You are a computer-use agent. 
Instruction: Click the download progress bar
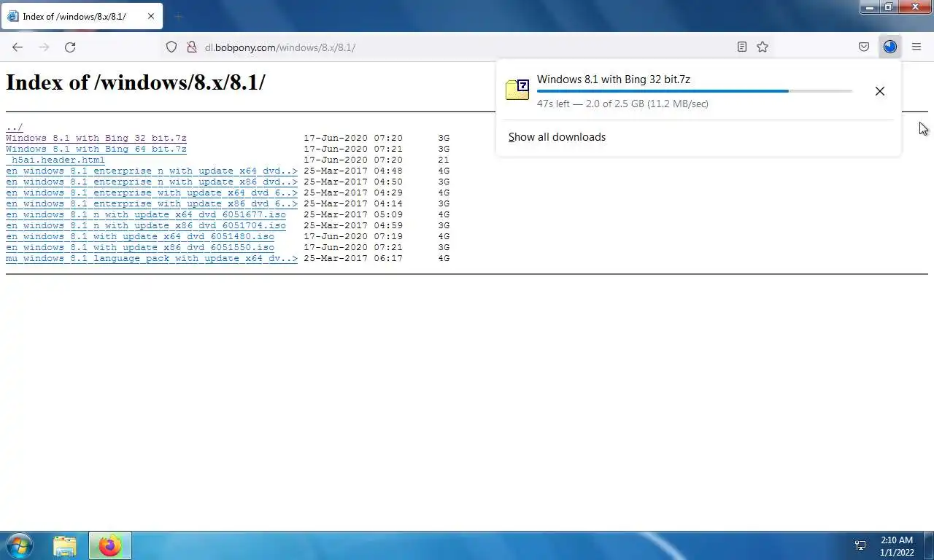tap(695, 91)
